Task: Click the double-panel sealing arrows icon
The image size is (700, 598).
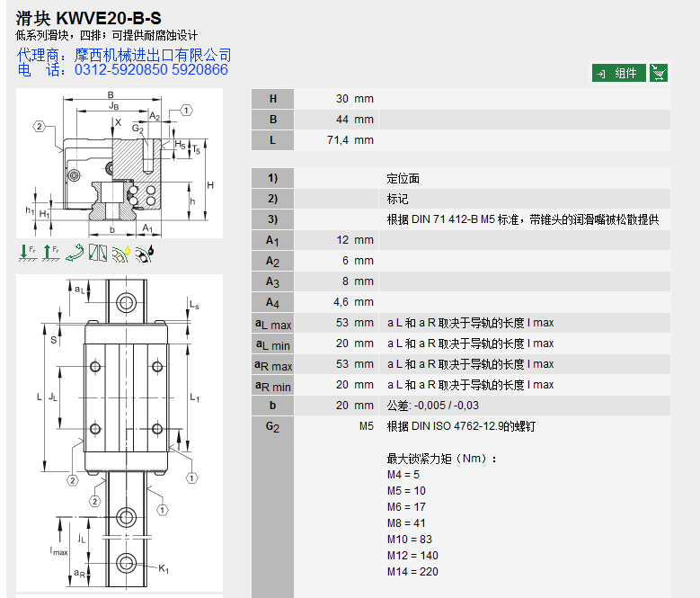Action: (97, 254)
